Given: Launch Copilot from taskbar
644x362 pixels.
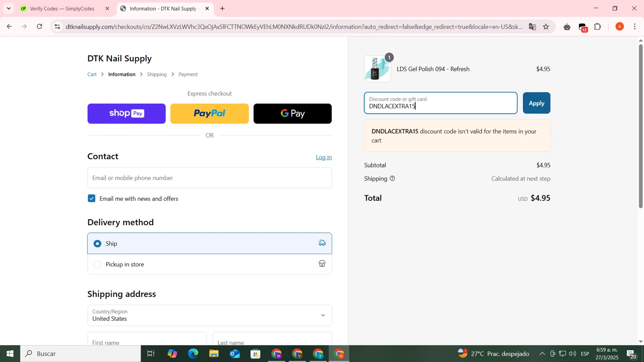Looking at the screenshot, I should pyautogui.click(x=172, y=354).
